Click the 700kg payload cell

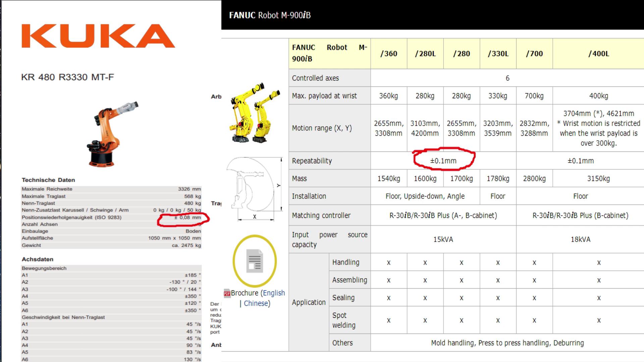click(534, 96)
